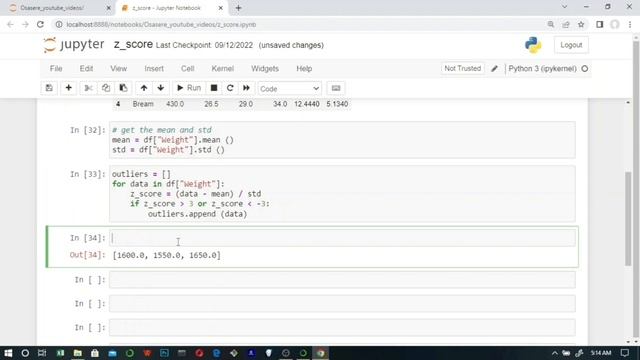640x360 pixels.
Task: Open the Help menu
Action: point(304,69)
